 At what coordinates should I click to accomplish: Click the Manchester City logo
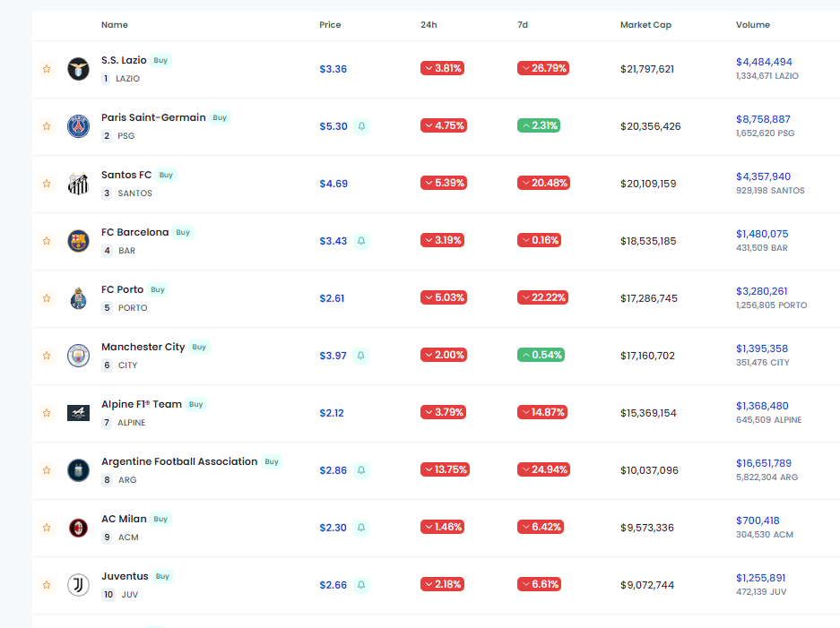(x=78, y=355)
